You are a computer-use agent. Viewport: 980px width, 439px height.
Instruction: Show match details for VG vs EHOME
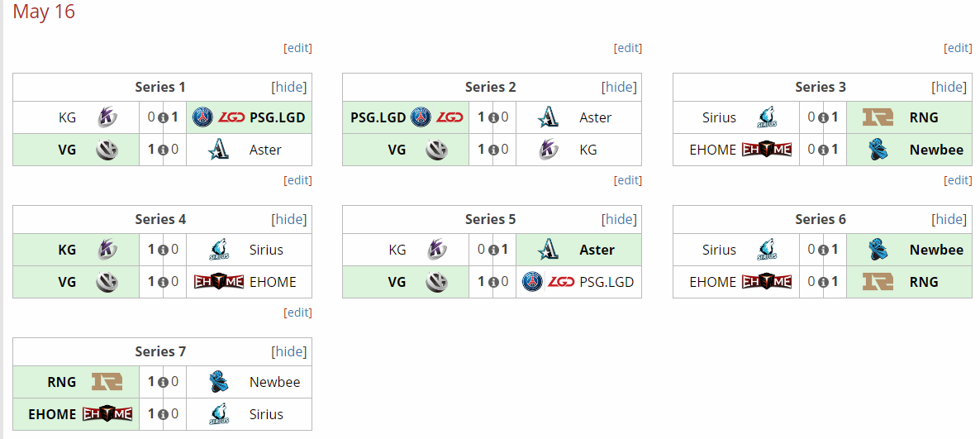coord(163,282)
